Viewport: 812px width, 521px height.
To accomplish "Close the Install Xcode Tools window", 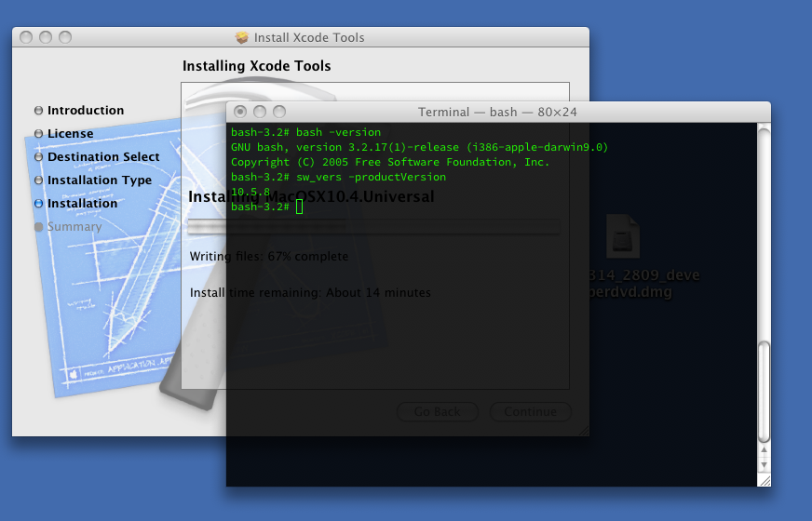I will [26, 37].
